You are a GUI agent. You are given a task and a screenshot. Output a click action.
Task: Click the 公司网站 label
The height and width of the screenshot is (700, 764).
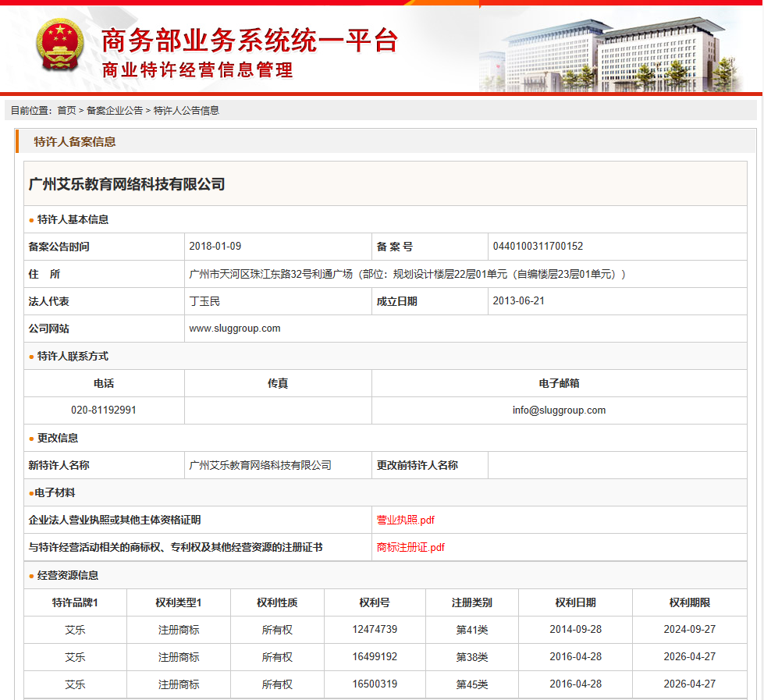48,329
